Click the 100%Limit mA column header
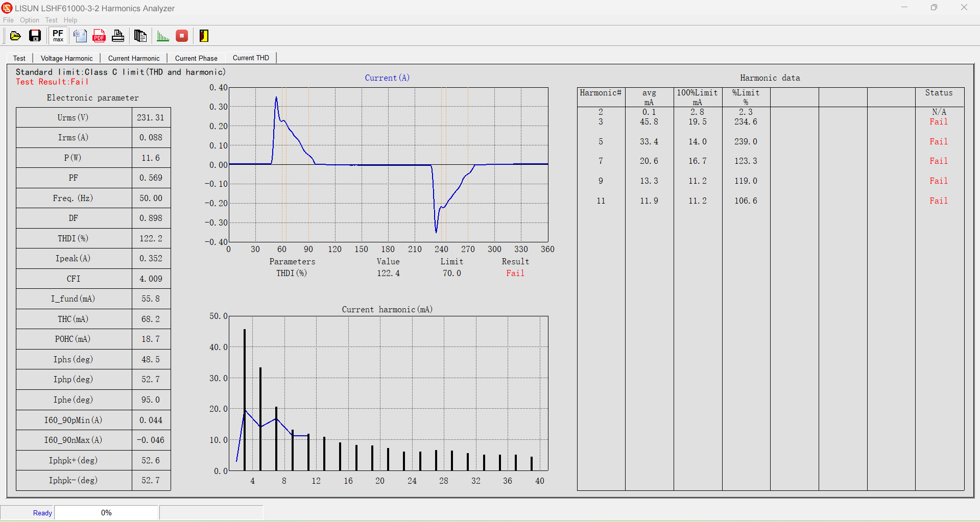 (698, 97)
